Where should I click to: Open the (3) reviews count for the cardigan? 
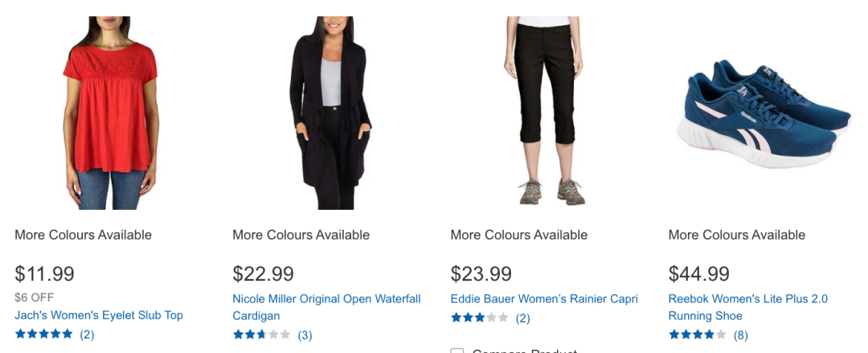point(305,335)
